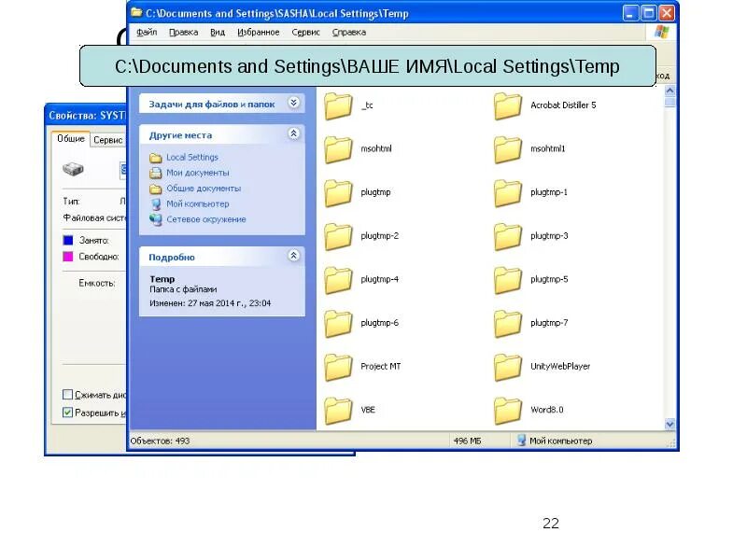The height and width of the screenshot is (560, 747).
Task: Click the Объектов: 493 status bar text
Action: tap(160, 441)
